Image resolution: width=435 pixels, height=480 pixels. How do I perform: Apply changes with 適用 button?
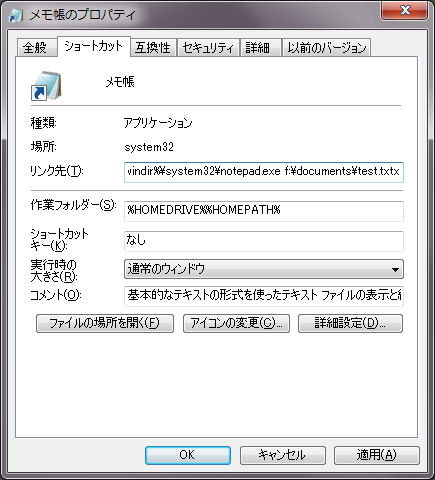click(376, 455)
